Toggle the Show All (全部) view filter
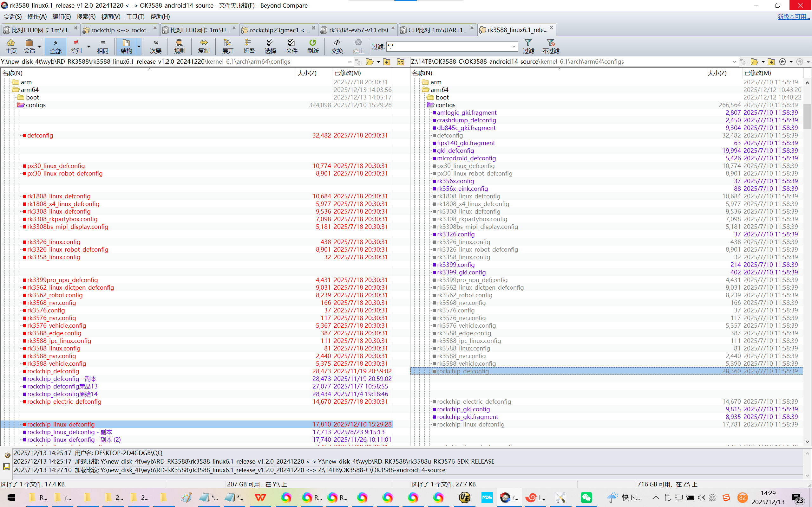 (x=56, y=46)
